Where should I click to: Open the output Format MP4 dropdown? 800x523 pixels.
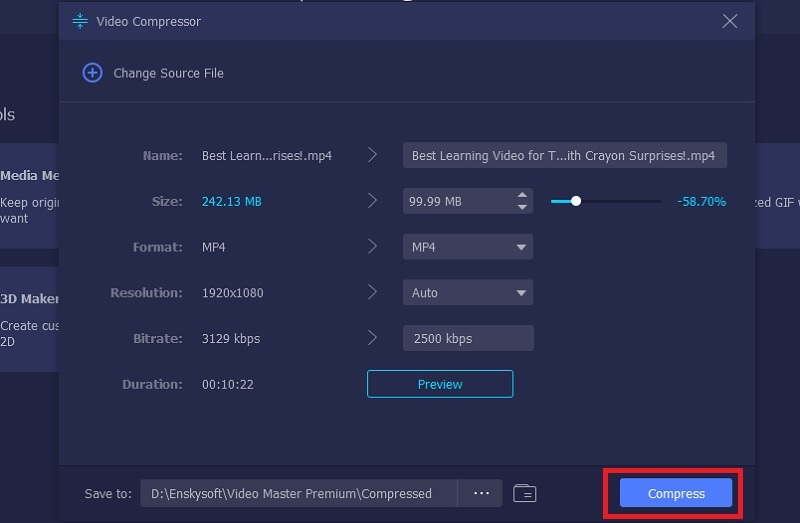click(x=468, y=247)
